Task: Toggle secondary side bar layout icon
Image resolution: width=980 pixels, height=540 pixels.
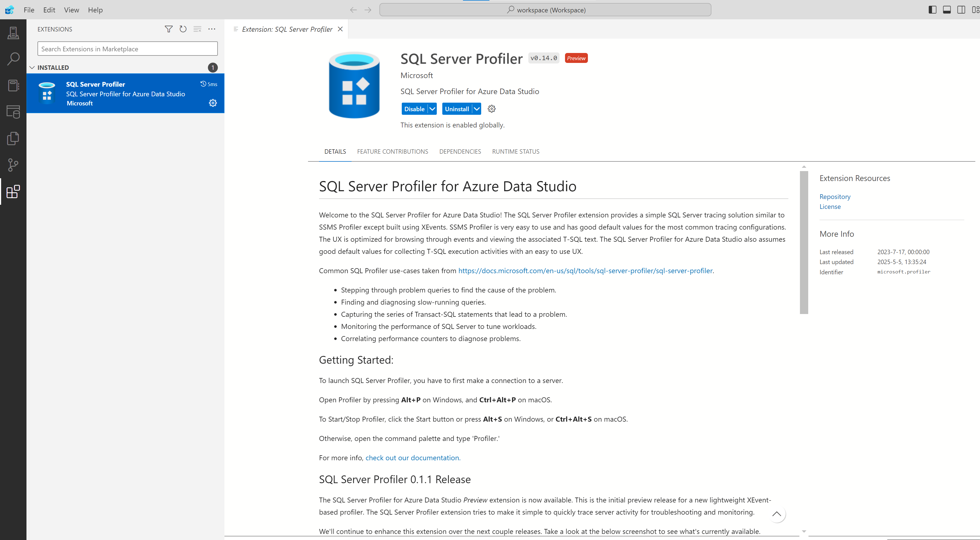Action: point(961,10)
